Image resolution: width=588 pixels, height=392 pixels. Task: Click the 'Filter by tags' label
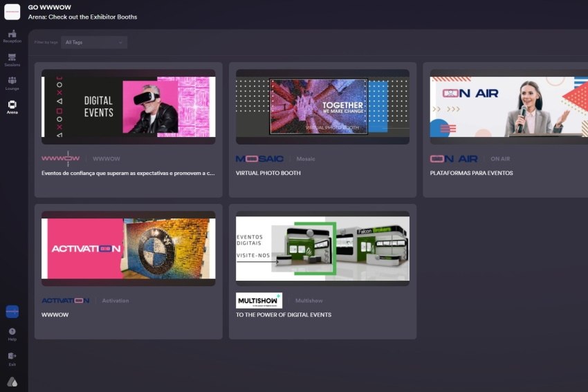[x=46, y=42]
